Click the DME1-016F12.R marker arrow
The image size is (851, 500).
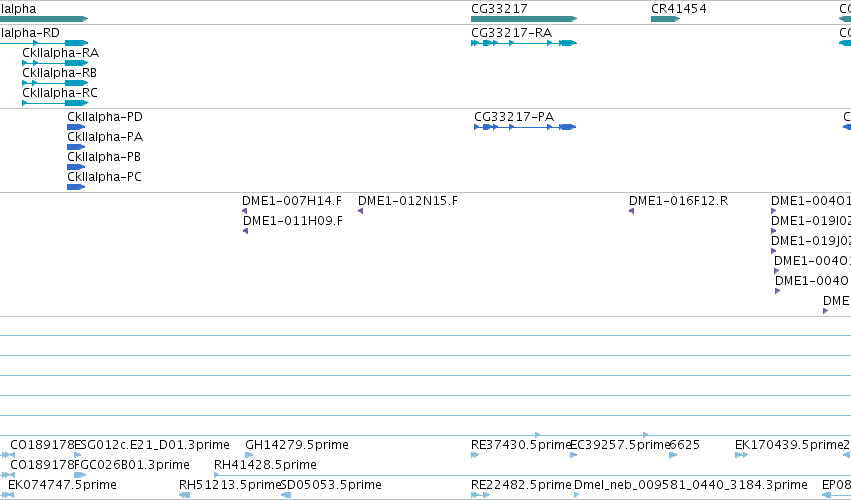coord(632,211)
